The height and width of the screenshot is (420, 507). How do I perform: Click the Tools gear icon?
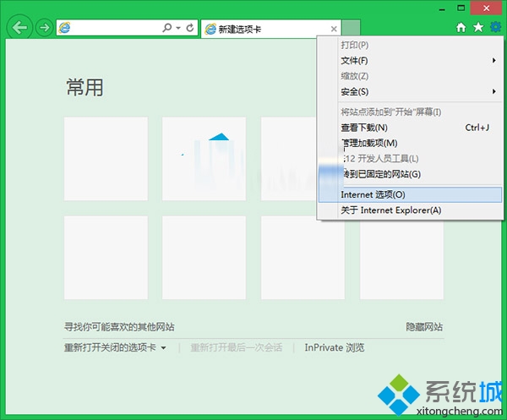point(495,28)
